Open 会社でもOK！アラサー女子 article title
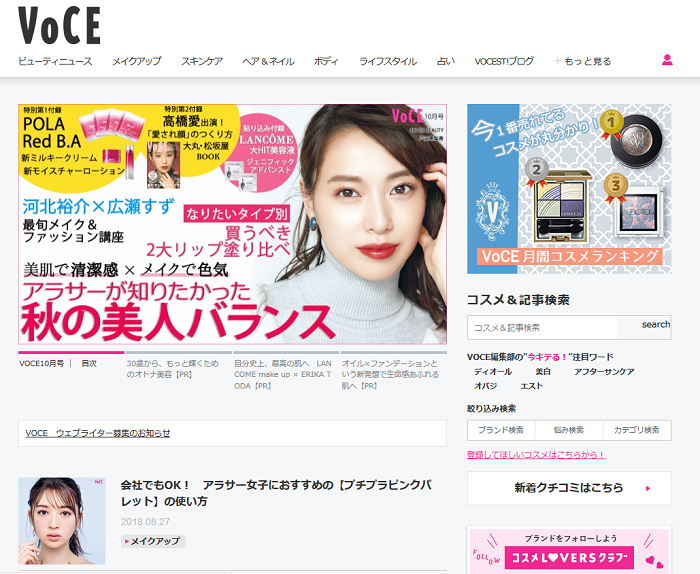Image resolution: width=700 pixels, height=574 pixels. coord(276,493)
